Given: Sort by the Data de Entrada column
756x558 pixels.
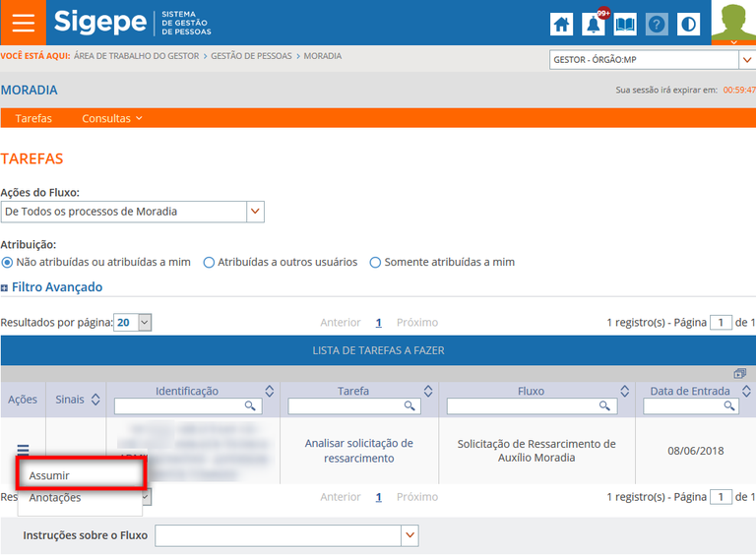Looking at the screenshot, I should [745, 391].
